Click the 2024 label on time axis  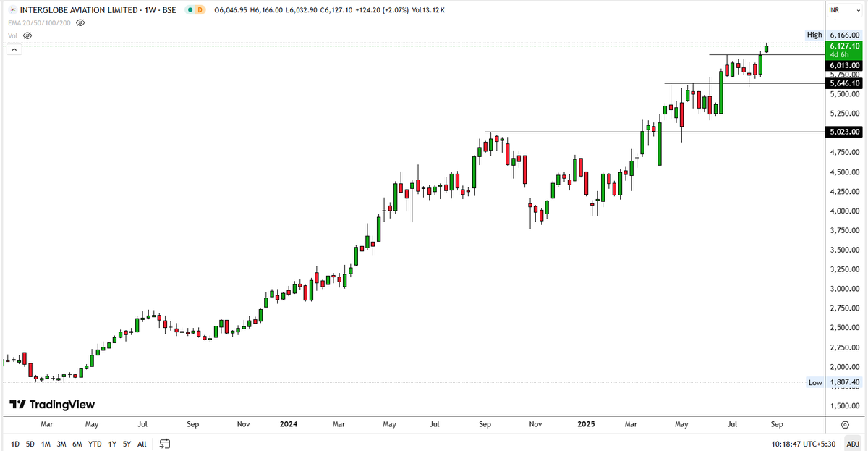coord(287,424)
